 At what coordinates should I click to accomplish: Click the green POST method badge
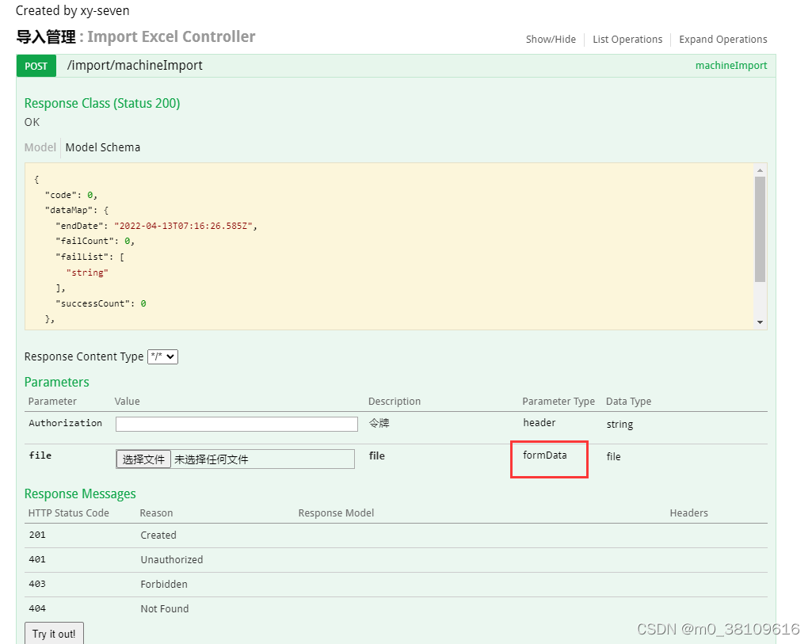click(x=36, y=66)
